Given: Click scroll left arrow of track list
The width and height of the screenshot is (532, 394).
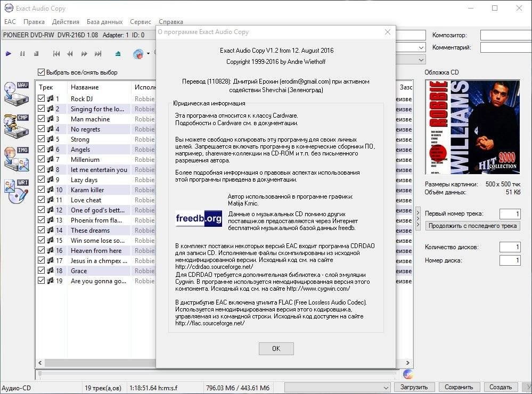Looking at the screenshot, I should point(40,363).
